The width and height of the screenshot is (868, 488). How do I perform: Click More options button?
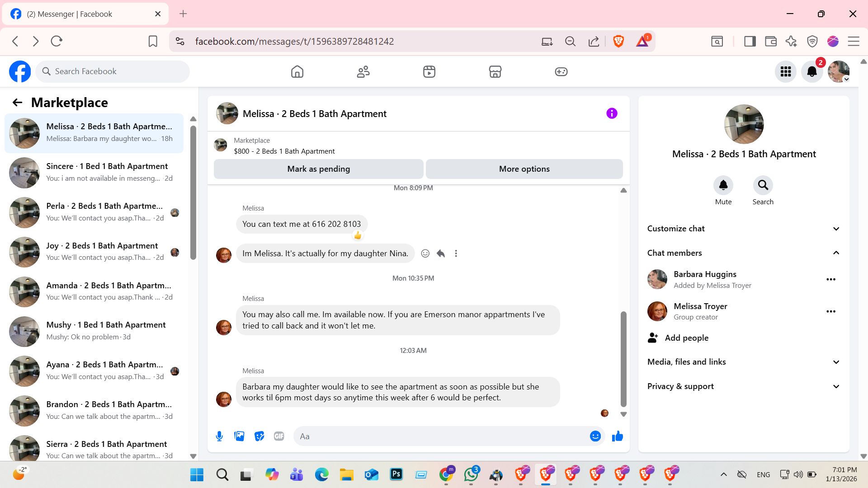524,169
